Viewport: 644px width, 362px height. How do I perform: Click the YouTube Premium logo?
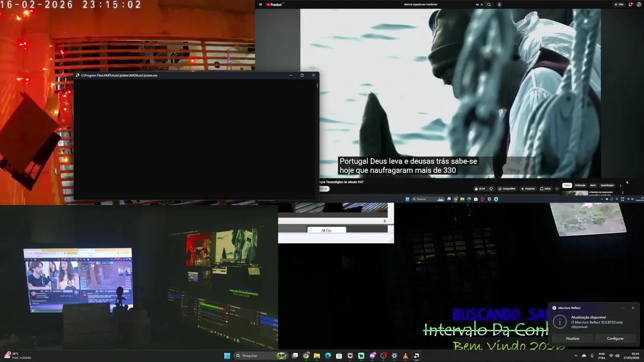275,5
